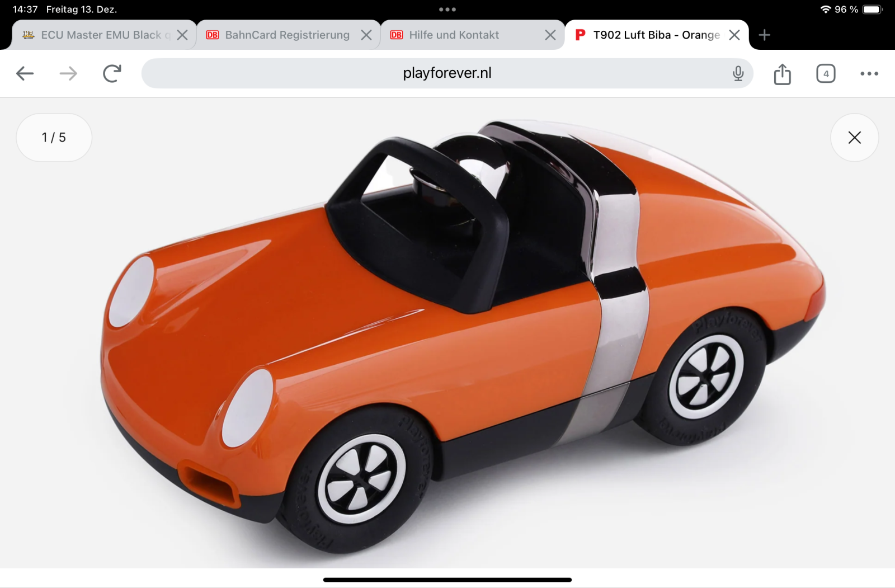Screen dimensions: 895x588
Task: Close the T902 Luft Biba tab
Action: [734, 35]
